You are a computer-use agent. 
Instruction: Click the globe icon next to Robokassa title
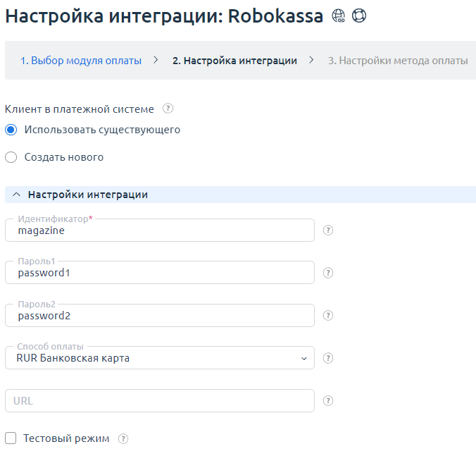coord(338,16)
